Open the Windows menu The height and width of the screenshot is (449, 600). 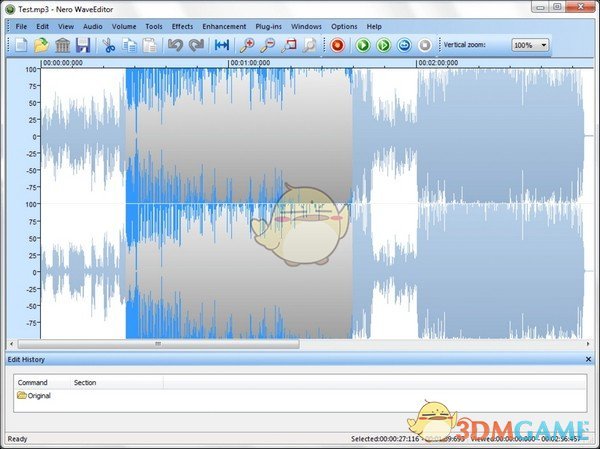306,26
